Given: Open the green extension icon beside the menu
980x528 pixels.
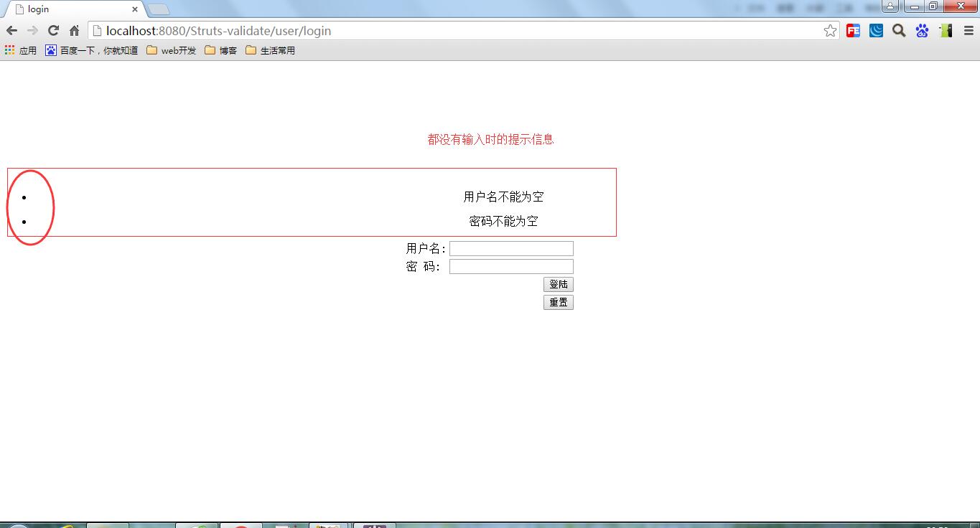Looking at the screenshot, I should [x=946, y=30].
